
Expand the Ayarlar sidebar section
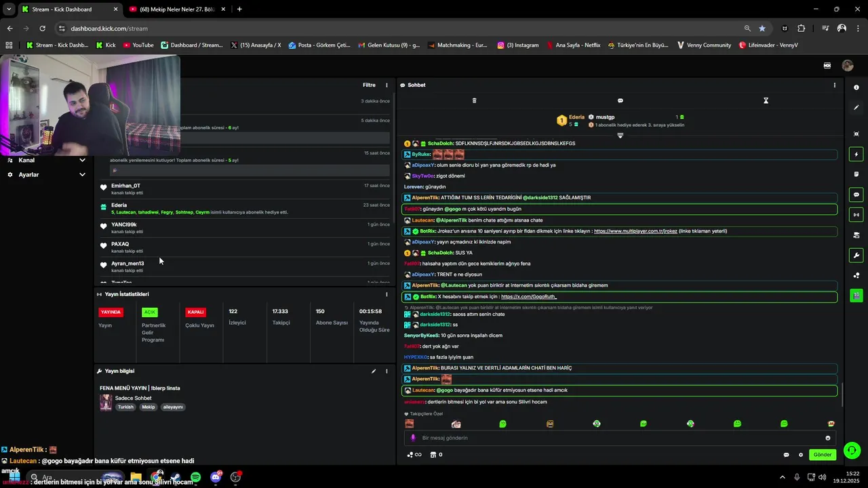tap(46, 175)
